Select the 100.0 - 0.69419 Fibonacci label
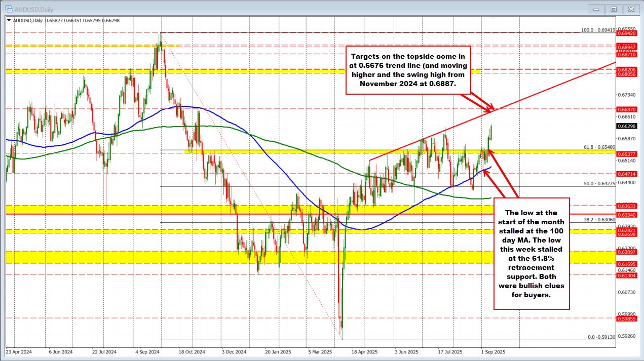Viewport: 644px width, 361px height. (x=598, y=30)
